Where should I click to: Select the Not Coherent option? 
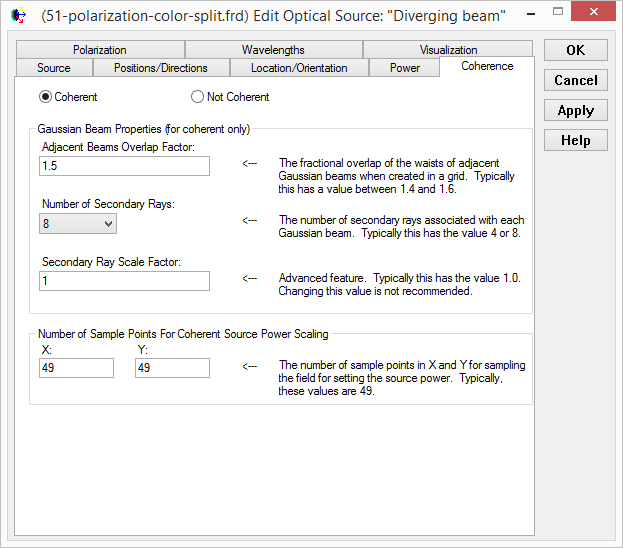197,97
